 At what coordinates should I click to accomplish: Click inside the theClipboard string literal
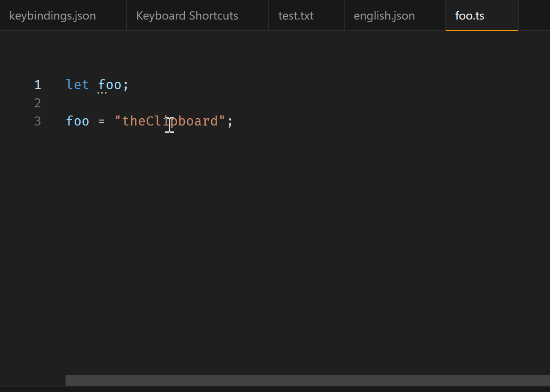coord(168,121)
